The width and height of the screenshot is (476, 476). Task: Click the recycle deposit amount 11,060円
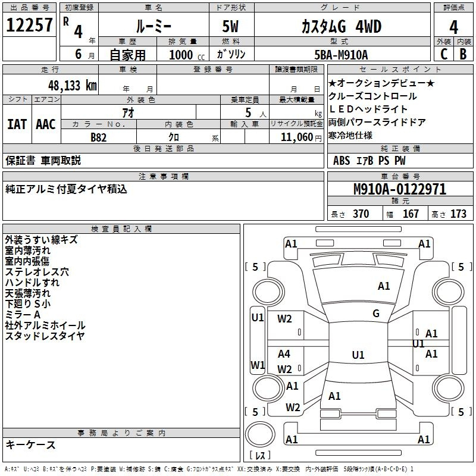[303, 137]
